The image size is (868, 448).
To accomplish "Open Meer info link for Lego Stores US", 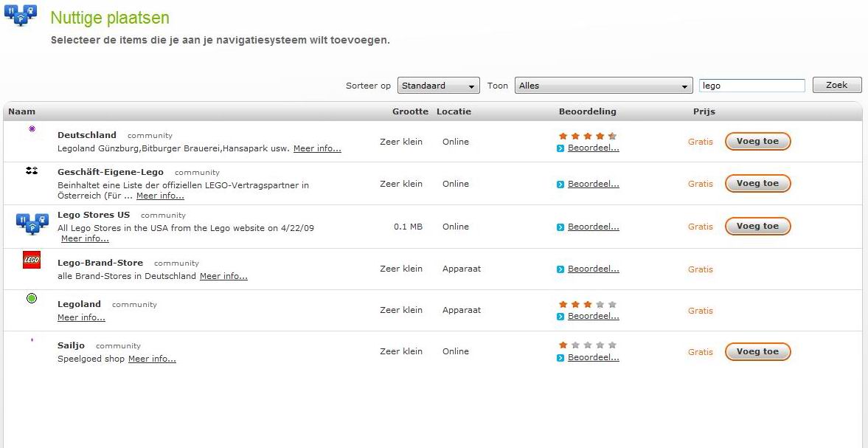I will click(85, 238).
